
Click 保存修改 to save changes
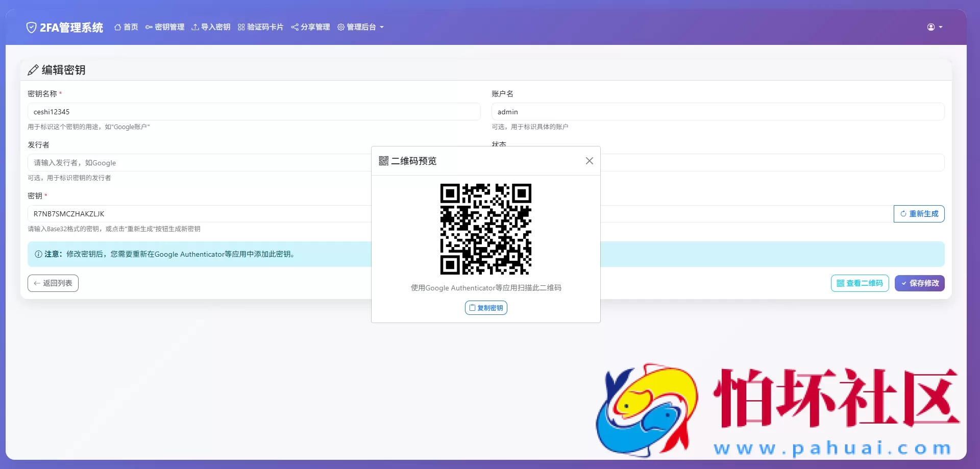919,283
